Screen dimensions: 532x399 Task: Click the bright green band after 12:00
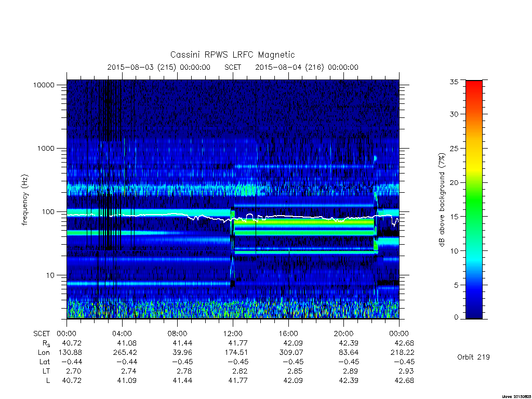tap(304, 223)
